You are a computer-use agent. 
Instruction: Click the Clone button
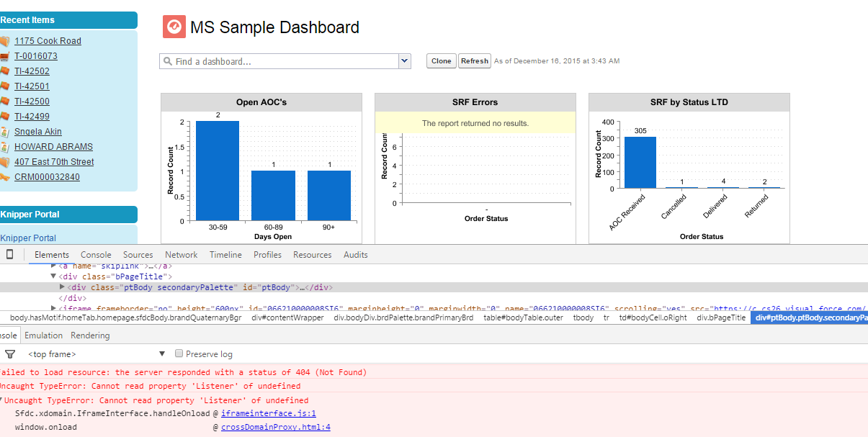pyautogui.click(x=441, y=61)
